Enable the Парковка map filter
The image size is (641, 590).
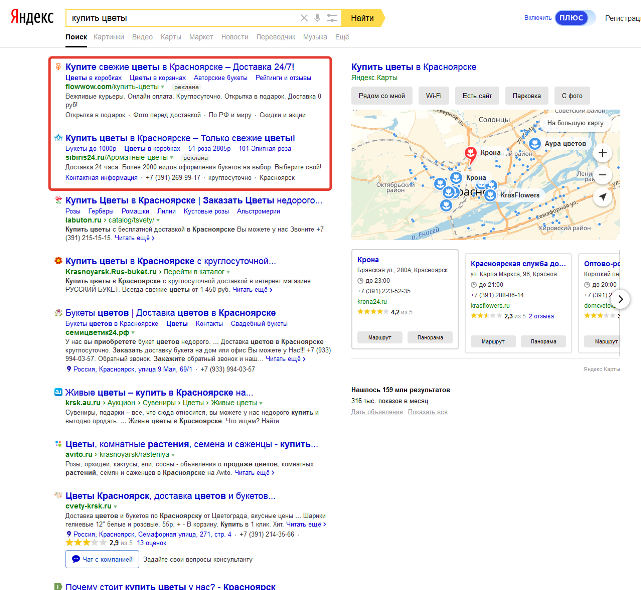click(520, 95)
